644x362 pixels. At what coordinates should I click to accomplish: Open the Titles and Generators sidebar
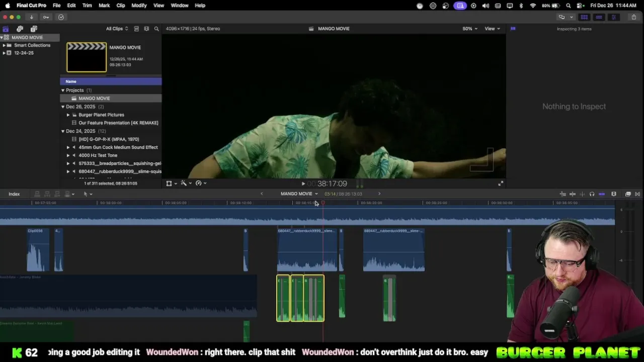pyautogui.click(x=34, y=29)
